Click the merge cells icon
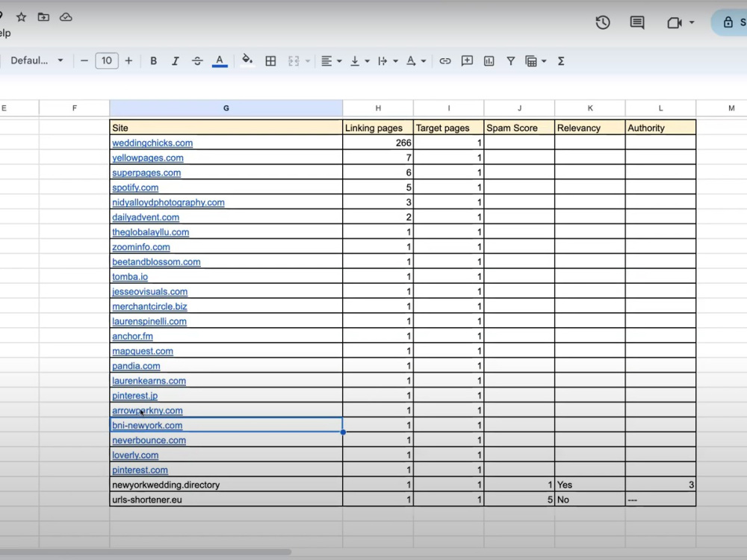Screen dimensions: 747x560 pyautogui.click(x=294, y=61)
